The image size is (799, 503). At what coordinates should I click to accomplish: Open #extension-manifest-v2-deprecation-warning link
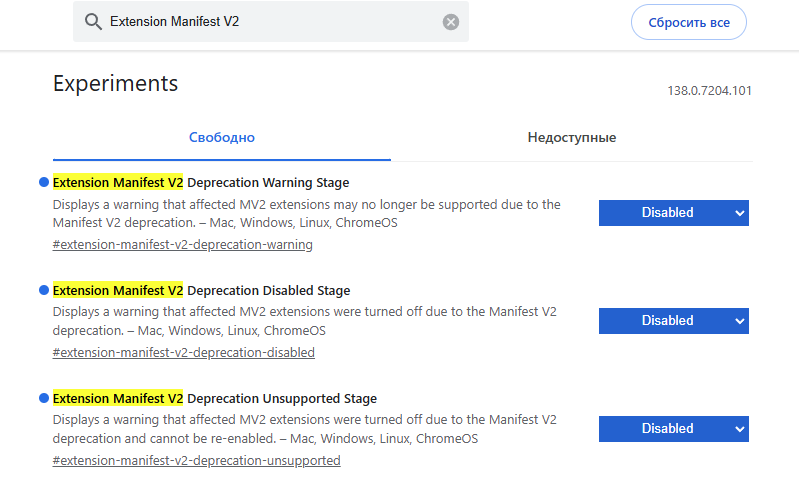182,245
